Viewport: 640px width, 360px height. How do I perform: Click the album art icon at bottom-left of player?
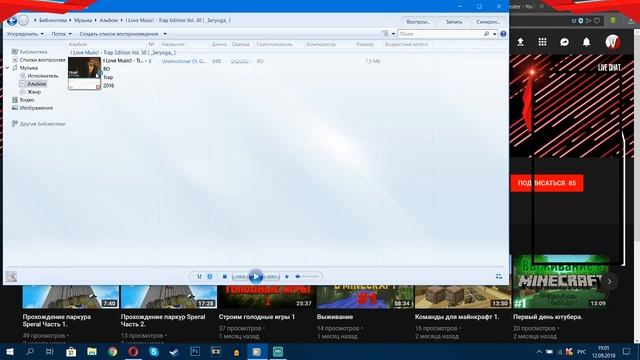pyautogui.click(x=11, y=276)
